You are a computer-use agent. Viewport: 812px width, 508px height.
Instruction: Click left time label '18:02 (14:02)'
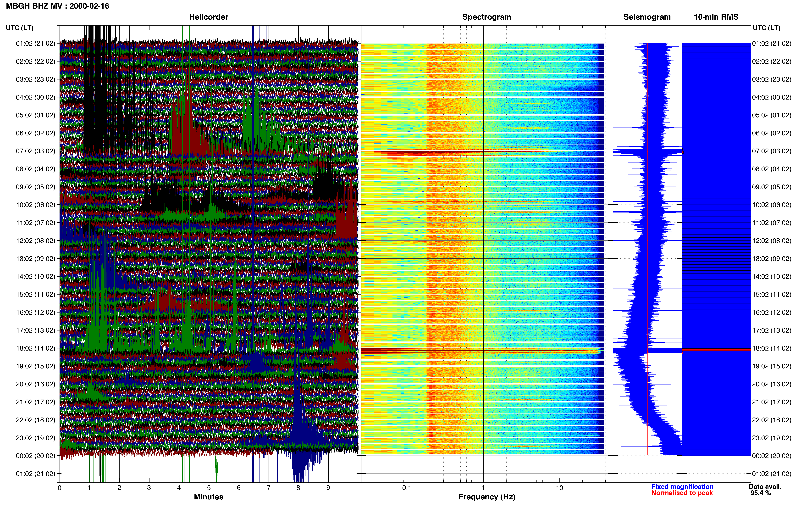tap(35, 348)
